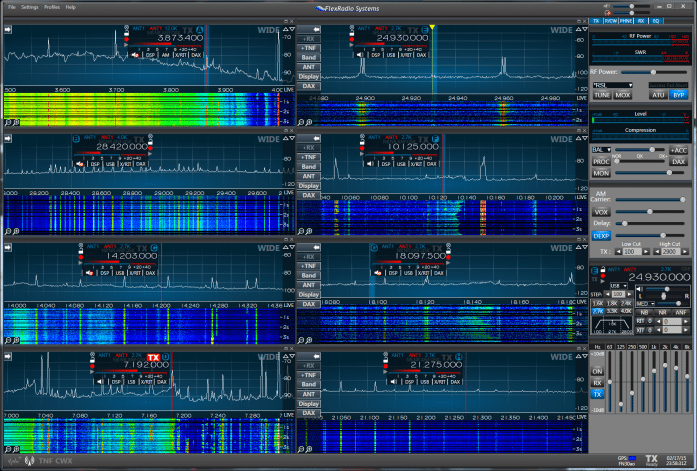Viewport: 697px width, 471px height.
Task: Open the RSL transmit profile dropdown
Action: click(612, 85)
